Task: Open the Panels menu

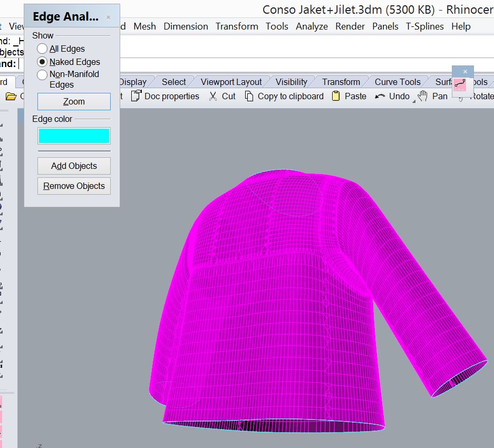Action: (385, 26)
